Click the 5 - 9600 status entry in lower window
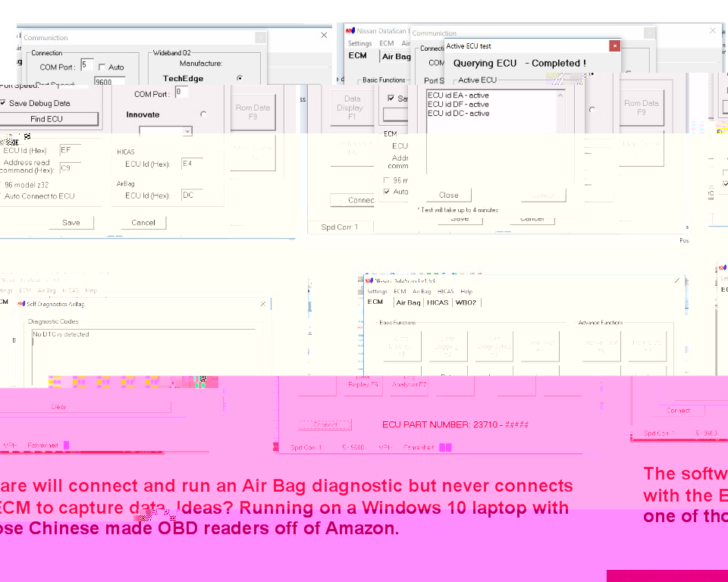This screenshot has height=582, width=728. tap(353, 447)
